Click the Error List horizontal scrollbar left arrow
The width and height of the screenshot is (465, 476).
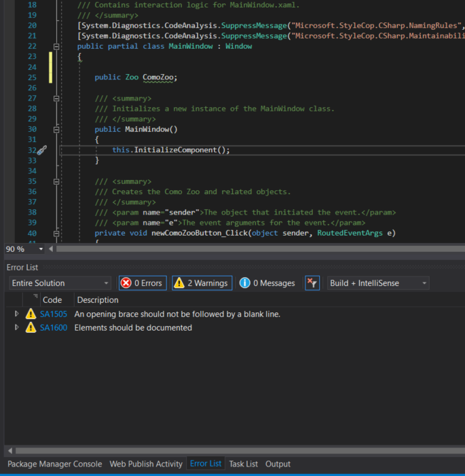[10, 450]
